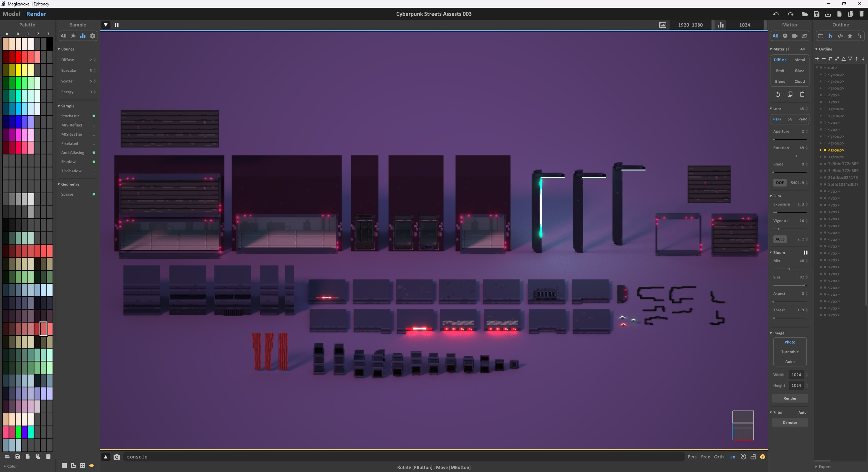
Task: Click the Outline swap arrows icon
Action: (x=860, y=36)
